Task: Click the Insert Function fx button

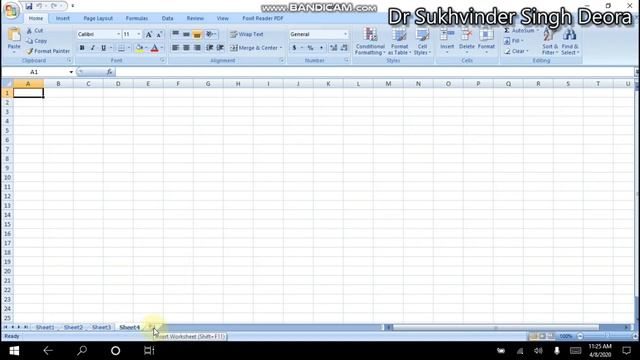Action: pos(109,72)
